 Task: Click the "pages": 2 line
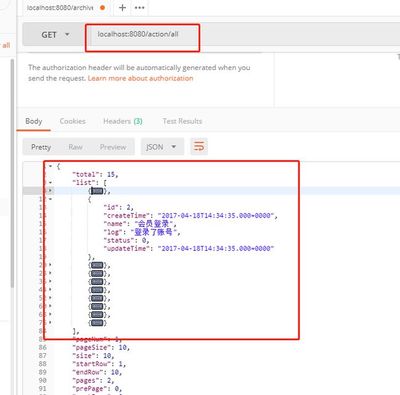pyautogui.click(x=93, y=380)
